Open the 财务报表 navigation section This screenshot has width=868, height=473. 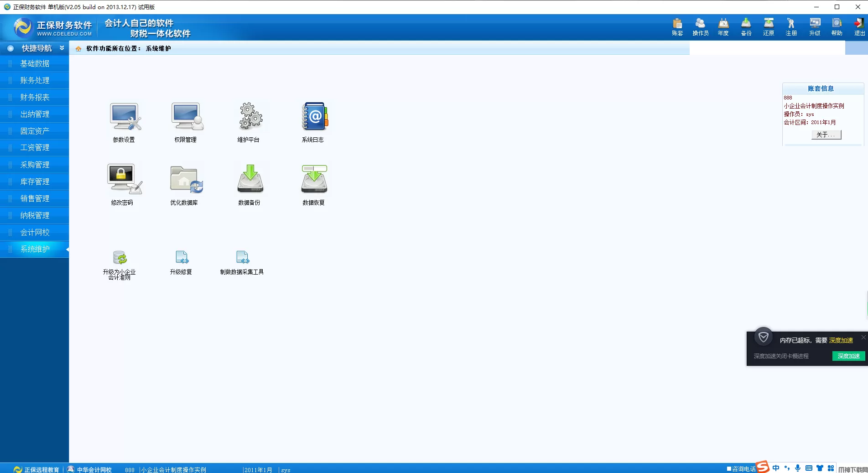point(35,97)
